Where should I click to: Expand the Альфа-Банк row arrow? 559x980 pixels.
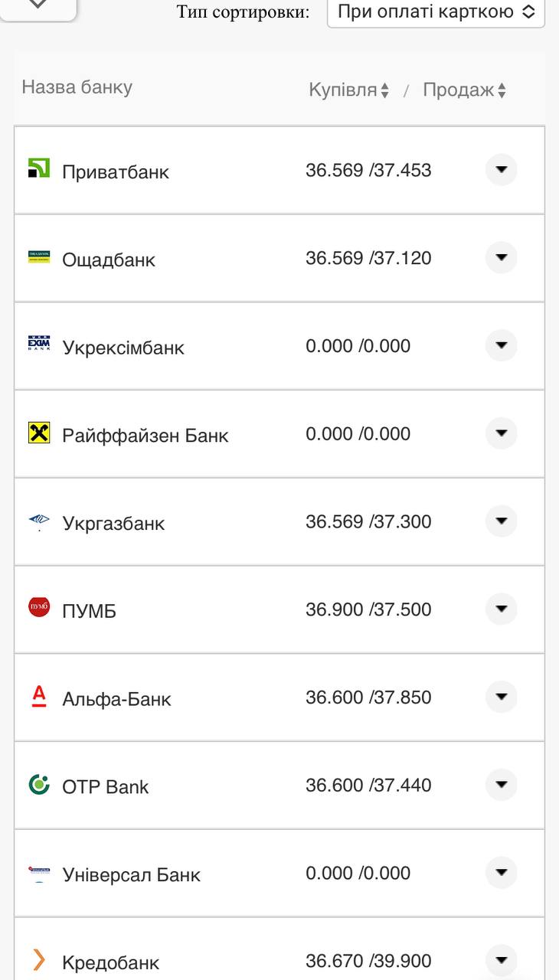coord(502,697)
